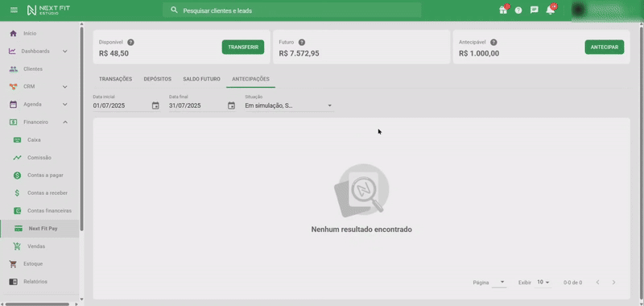
Task: Open Comissão under Financeiro
Action: [x=39, y=158]
